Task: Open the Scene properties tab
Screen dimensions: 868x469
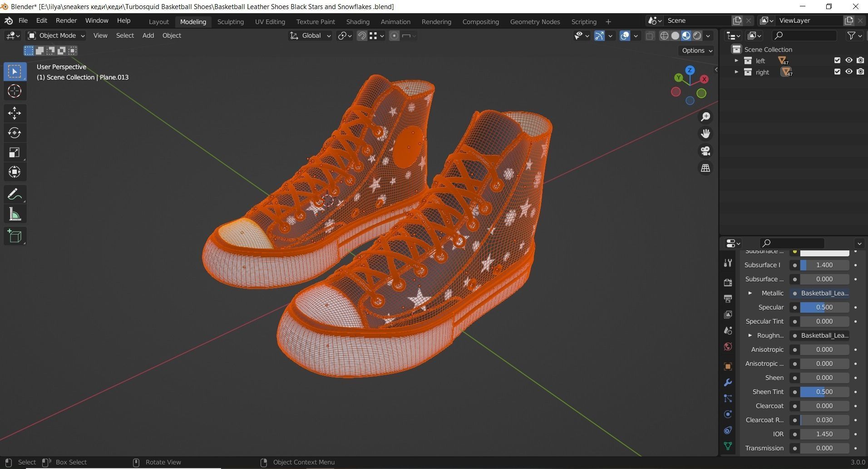Action: [x=728, y=330]
